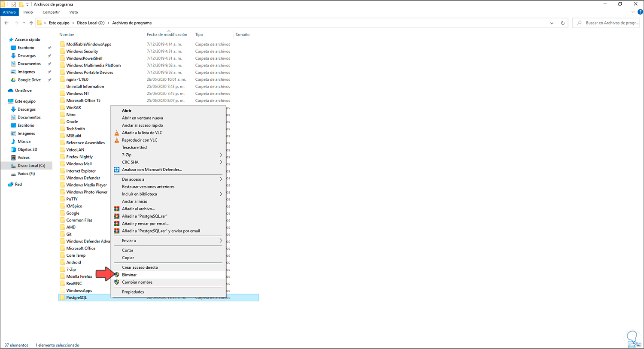Click the Google Drive folder icon in sidebar
Viewport: 644px width, 349px height.
[x=13, y=80]
